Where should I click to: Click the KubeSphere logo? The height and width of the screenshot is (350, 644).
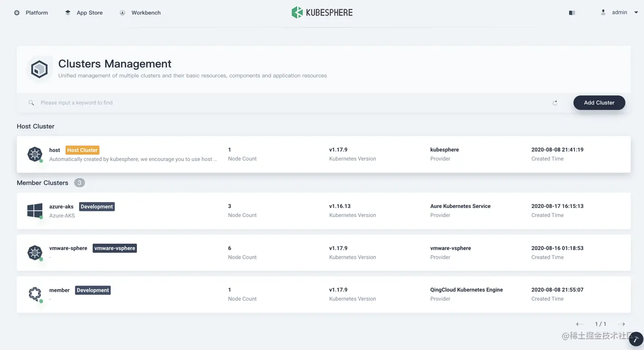coord(322,13)
